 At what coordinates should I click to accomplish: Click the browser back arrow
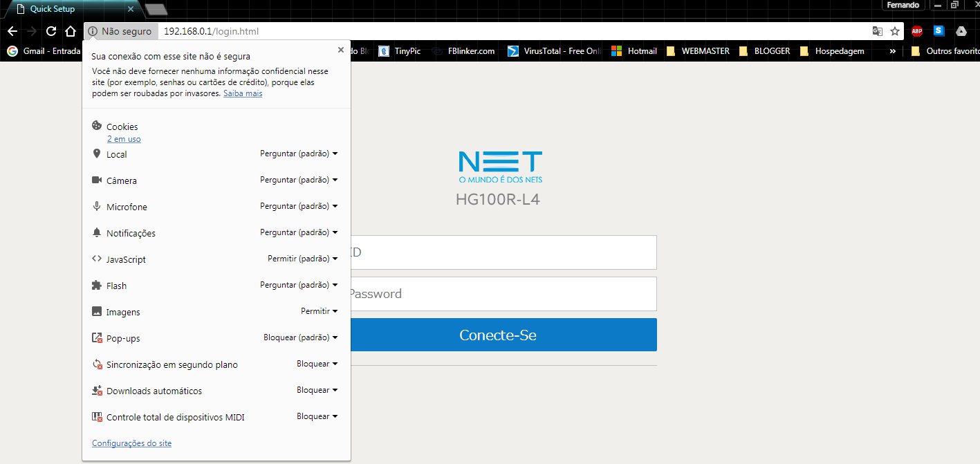(12, 31)
